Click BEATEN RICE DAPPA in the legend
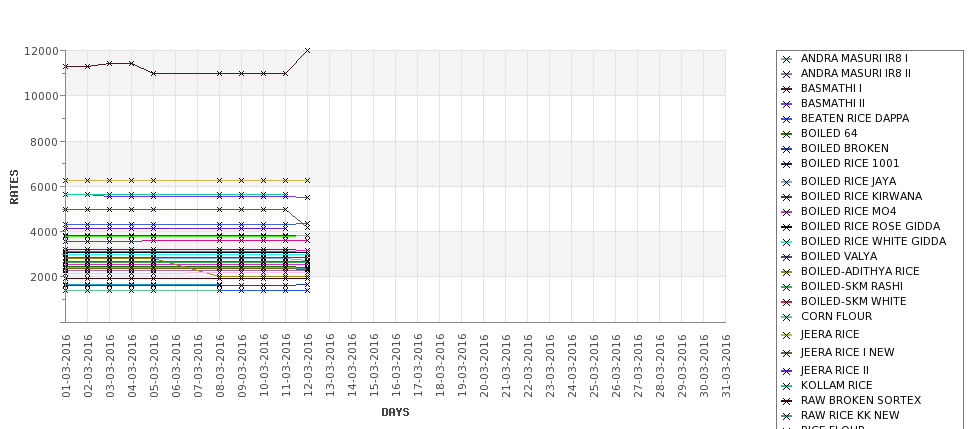Screen dimensions: 975x429 (x=855, y=118)
